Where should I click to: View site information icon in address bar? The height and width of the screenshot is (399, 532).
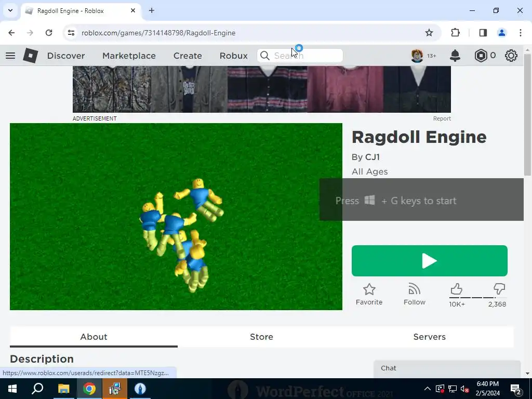71,33
